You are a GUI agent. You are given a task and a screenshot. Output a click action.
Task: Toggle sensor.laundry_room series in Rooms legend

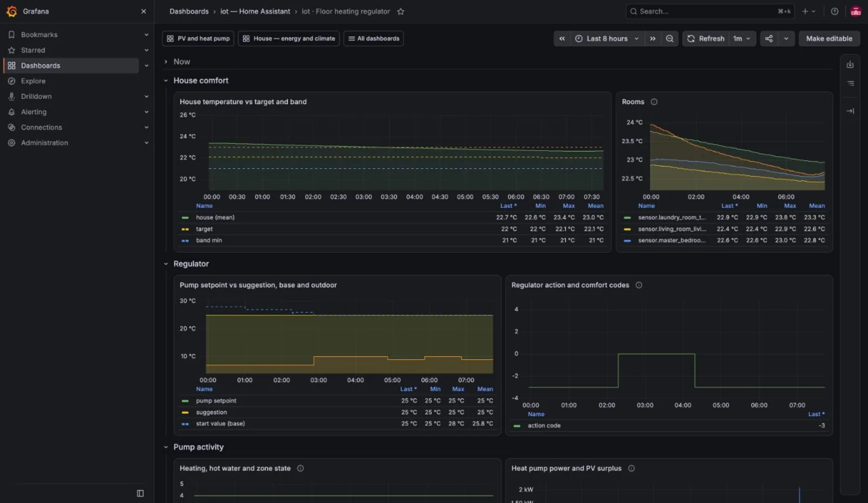coord(672,218)
